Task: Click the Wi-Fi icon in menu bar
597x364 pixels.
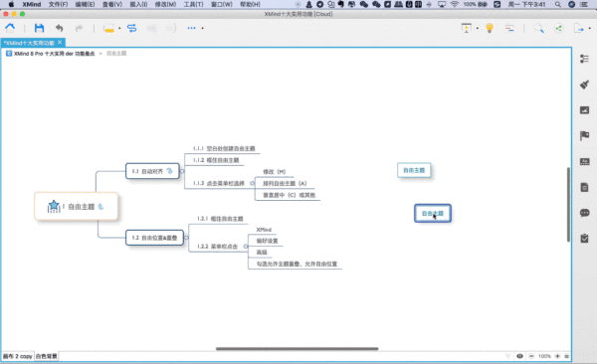Action: (455, 5)
